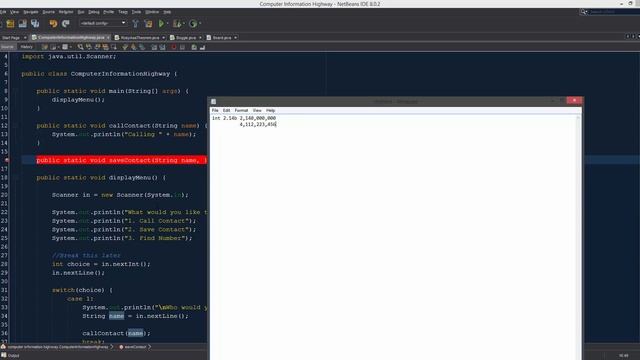This screenshot has height=360, width=640.
Task: Open the Source menu
Action: 48,12
